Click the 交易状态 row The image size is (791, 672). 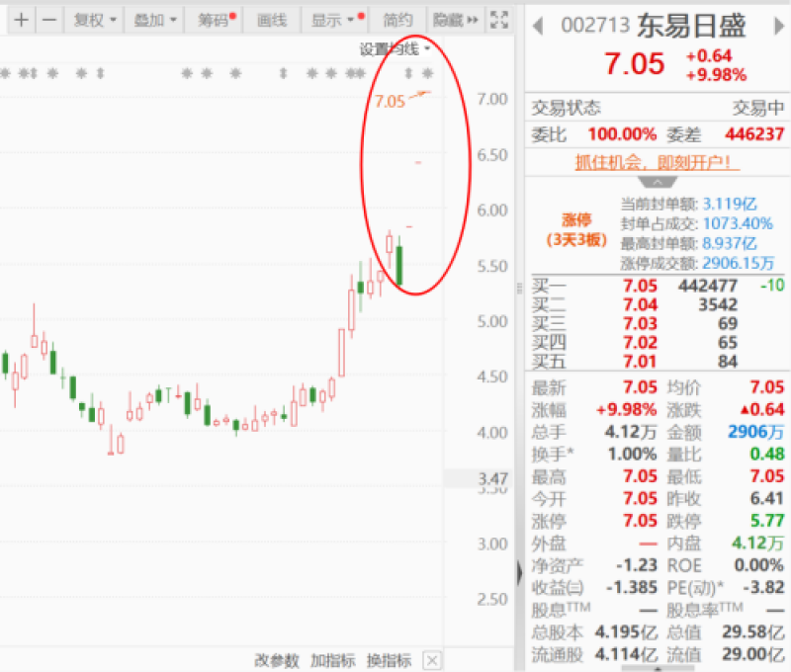pos(658,108)
